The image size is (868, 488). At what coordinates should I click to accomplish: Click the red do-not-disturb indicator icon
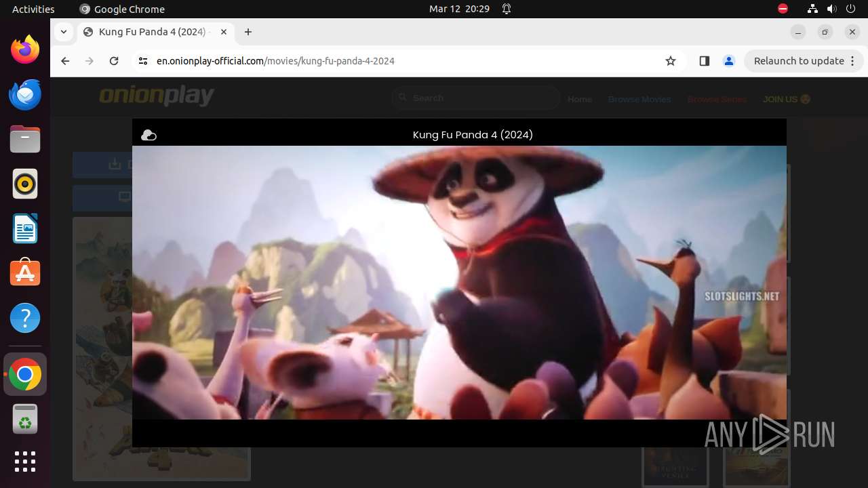click(x=783, y=9)
